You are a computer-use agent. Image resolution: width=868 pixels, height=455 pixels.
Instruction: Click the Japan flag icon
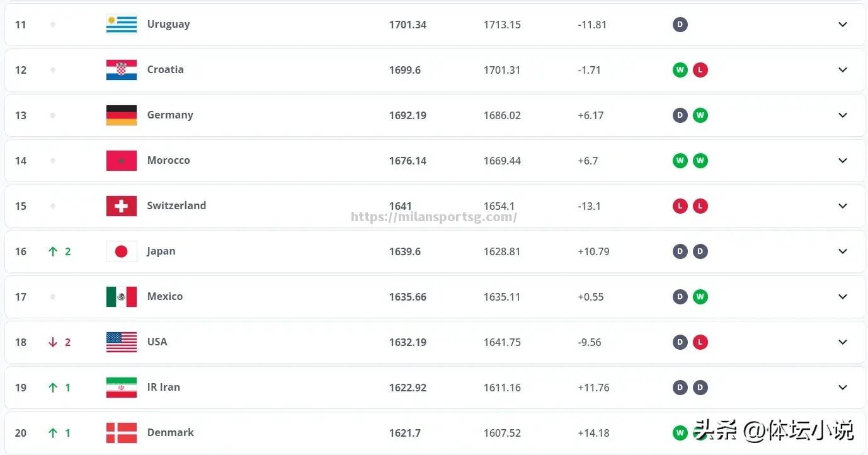(x=122, y=251)
